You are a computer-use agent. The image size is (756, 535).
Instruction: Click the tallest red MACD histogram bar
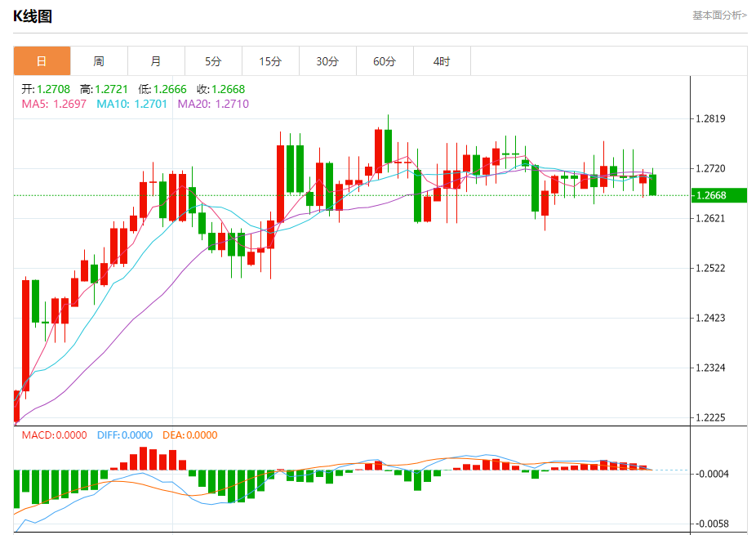click(143, 458)
